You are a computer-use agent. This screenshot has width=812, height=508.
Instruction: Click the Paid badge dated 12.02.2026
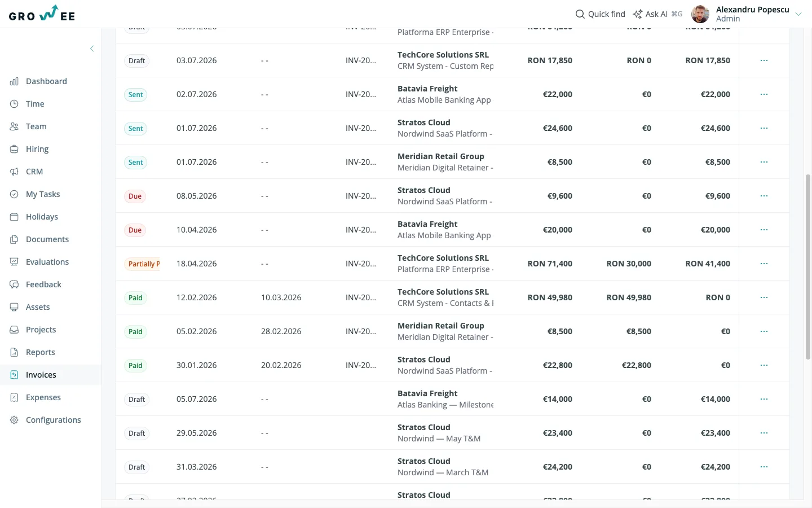click(x=135, y=297)
